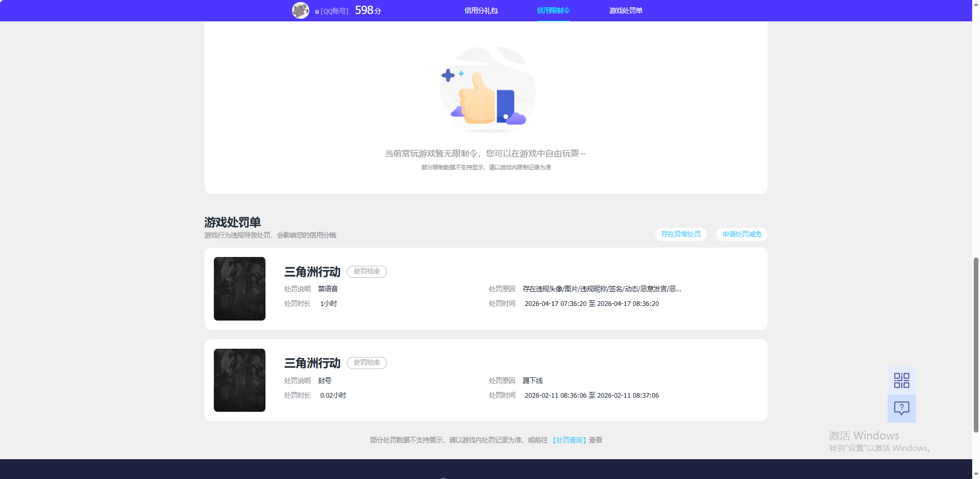This screenshot has width=980, height=479.
Task: Go to 游戏处罚单 tab
Action: [626, 10]
